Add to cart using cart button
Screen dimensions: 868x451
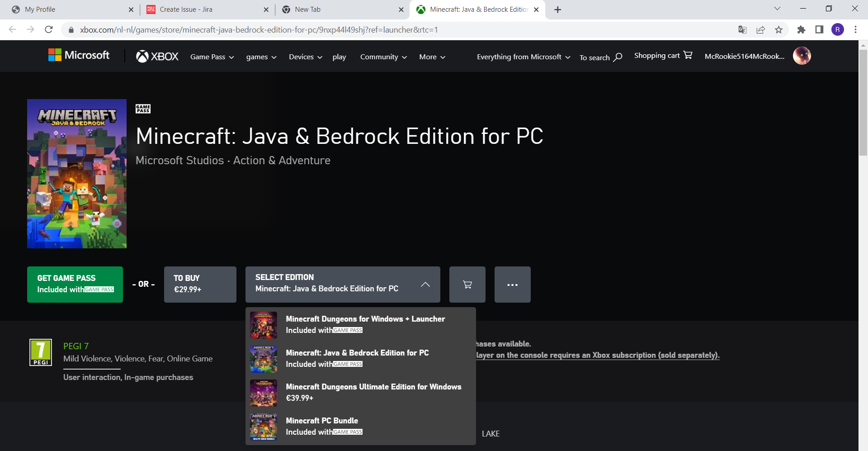tap(467, 285)
